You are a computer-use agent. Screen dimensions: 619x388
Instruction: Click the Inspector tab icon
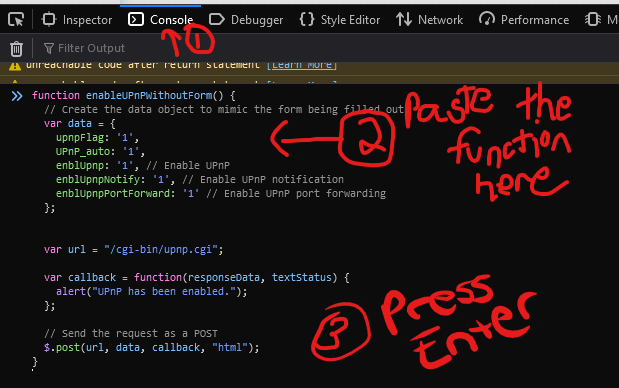point(49,19)
